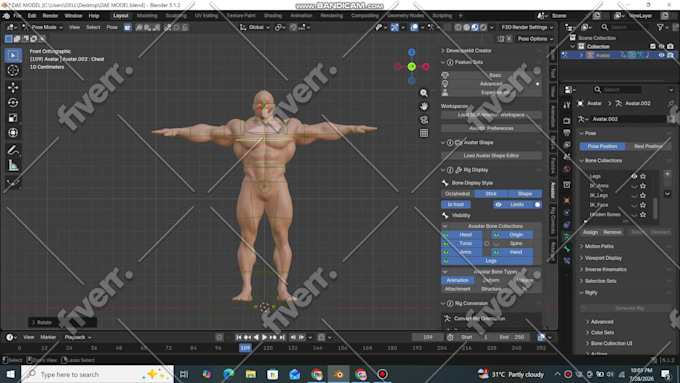The height and width of the screenshot is (383, 680).
Task: Expand the Viewport Display panel
Action: click(603, 258)
